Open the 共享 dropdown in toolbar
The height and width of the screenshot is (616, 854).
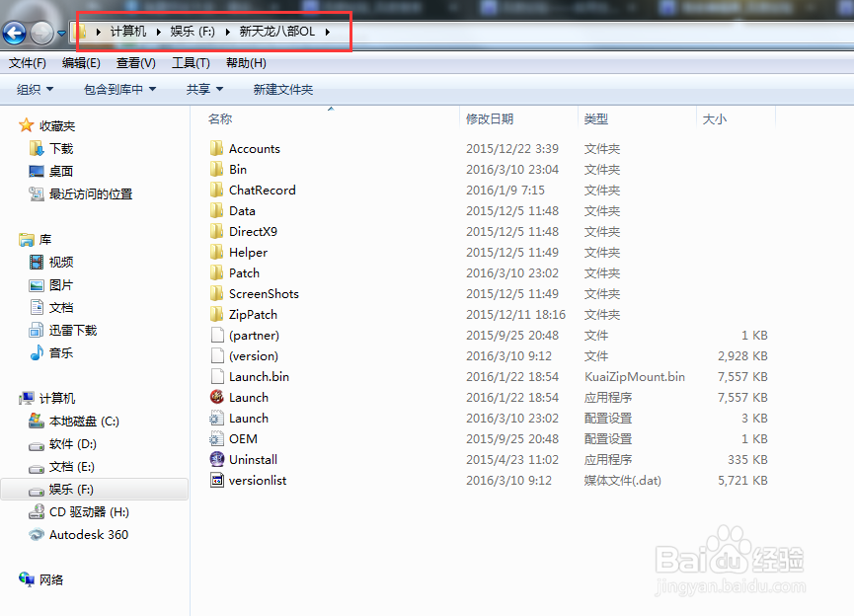click(x=204, y=89)
